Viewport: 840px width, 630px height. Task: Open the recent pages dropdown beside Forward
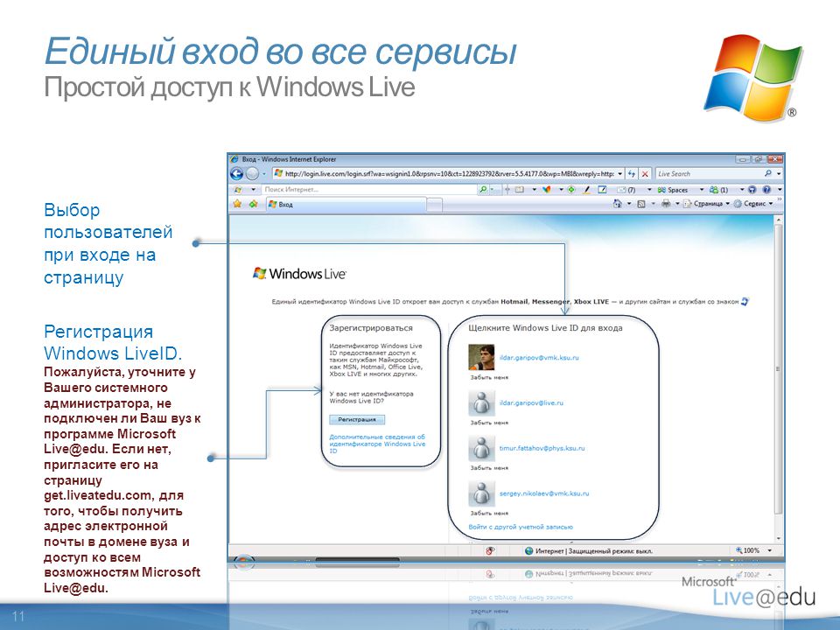(263, 174)
